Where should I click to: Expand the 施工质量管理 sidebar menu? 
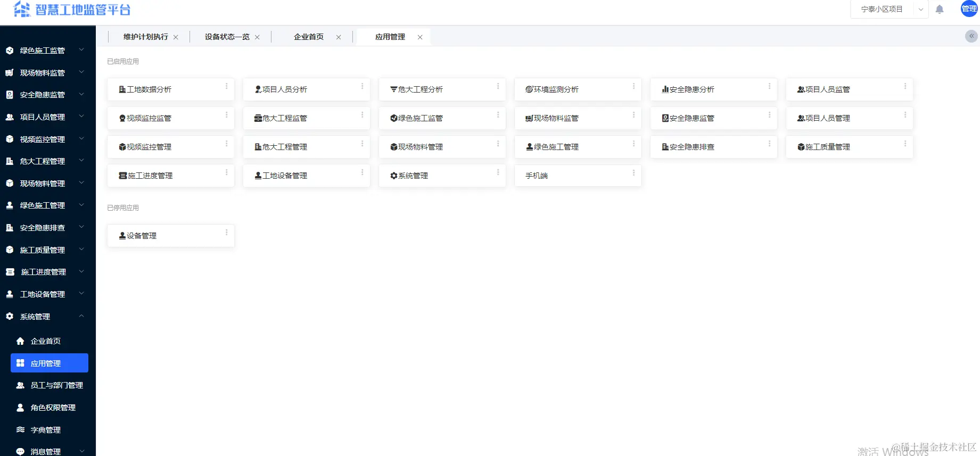click(x=81, y=249)
